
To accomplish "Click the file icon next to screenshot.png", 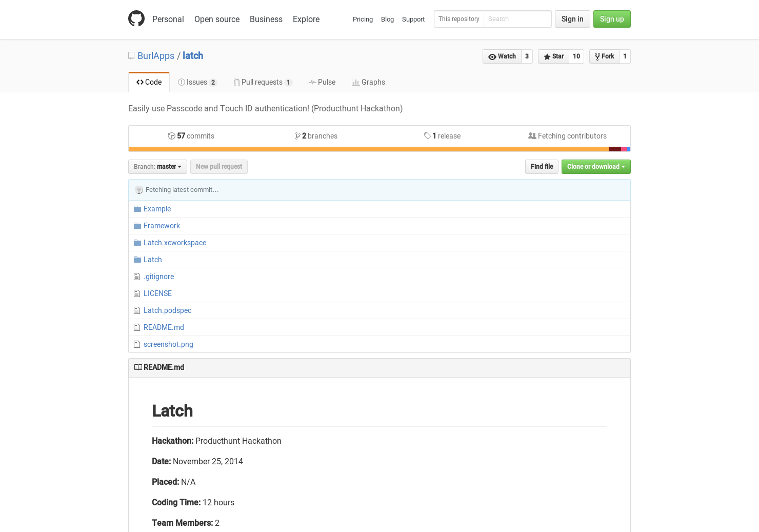I will (x=137, y=344).
